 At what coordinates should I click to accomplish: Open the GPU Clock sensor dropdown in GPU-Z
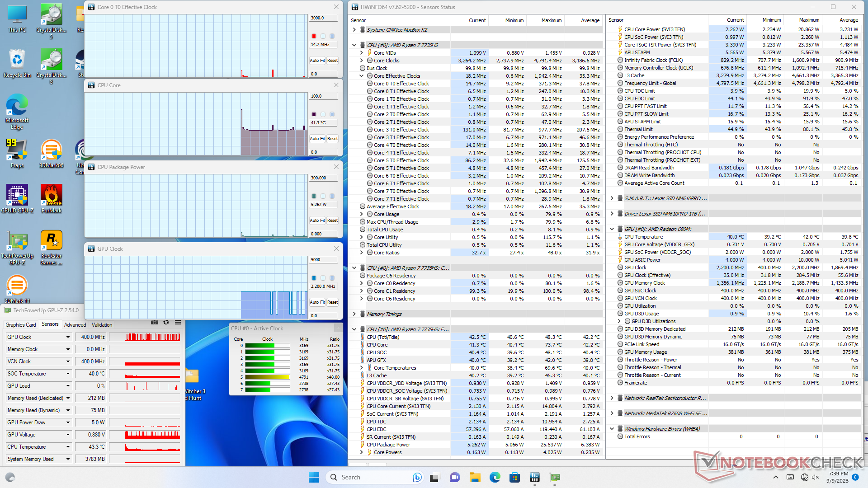pos(68,337)
